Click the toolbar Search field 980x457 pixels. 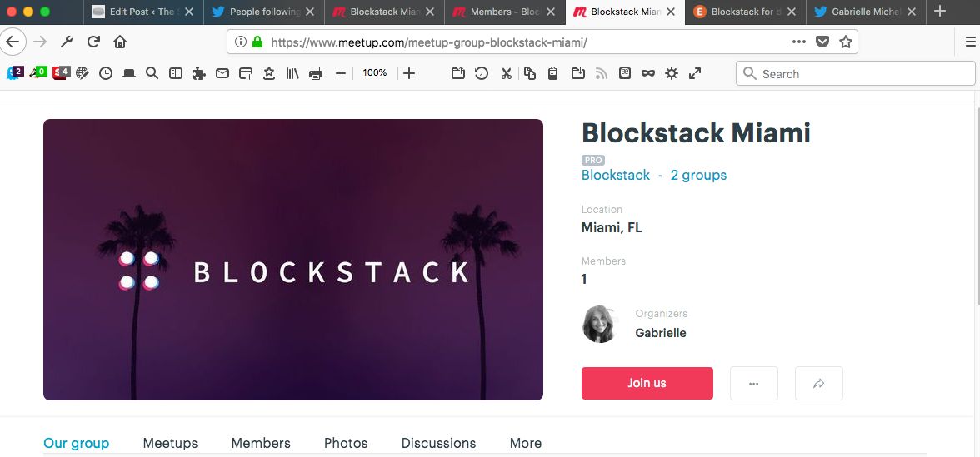tap(856, 73)
